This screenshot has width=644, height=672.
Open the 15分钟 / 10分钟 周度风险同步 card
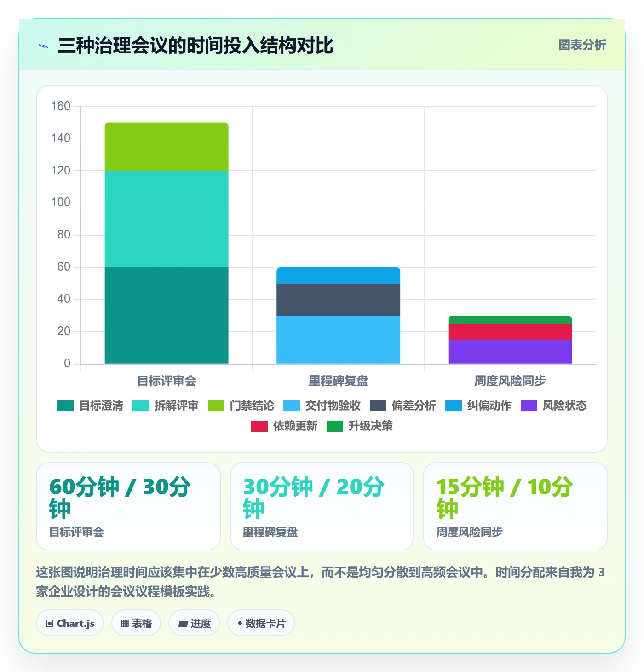tap(516, 506)
